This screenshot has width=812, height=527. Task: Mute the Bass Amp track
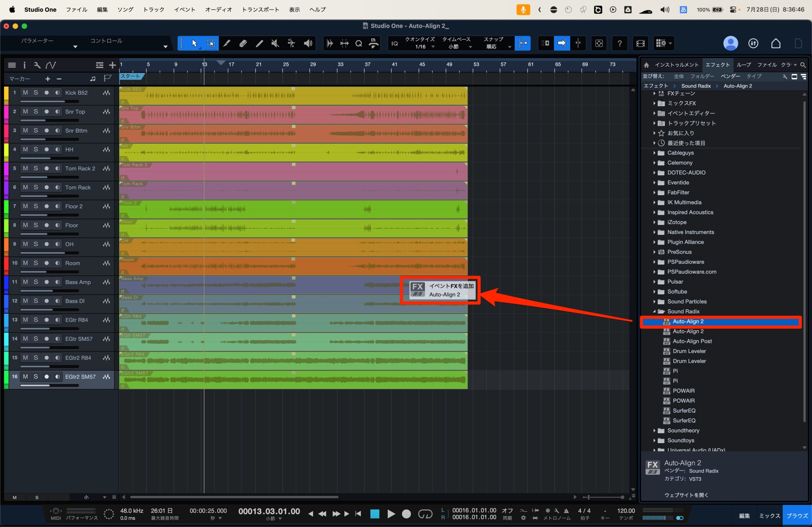coord(25,282)
